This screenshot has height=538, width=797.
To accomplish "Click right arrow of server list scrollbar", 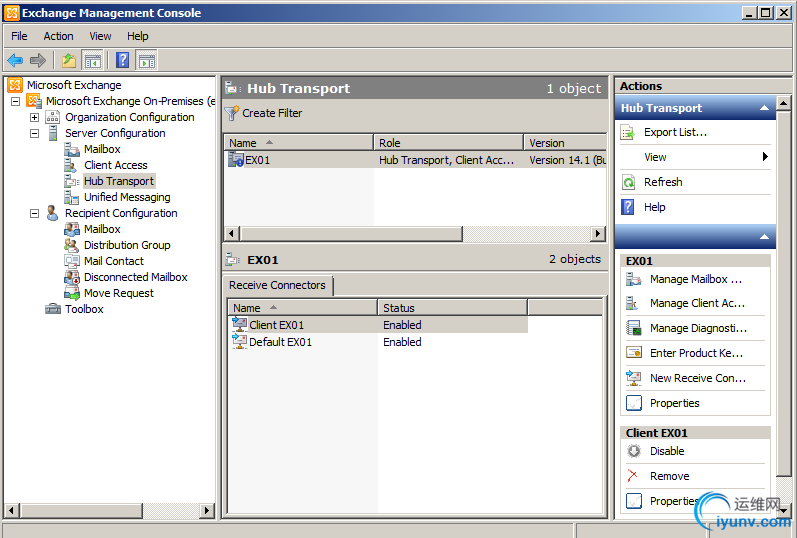I will click(x=598, y=233).
